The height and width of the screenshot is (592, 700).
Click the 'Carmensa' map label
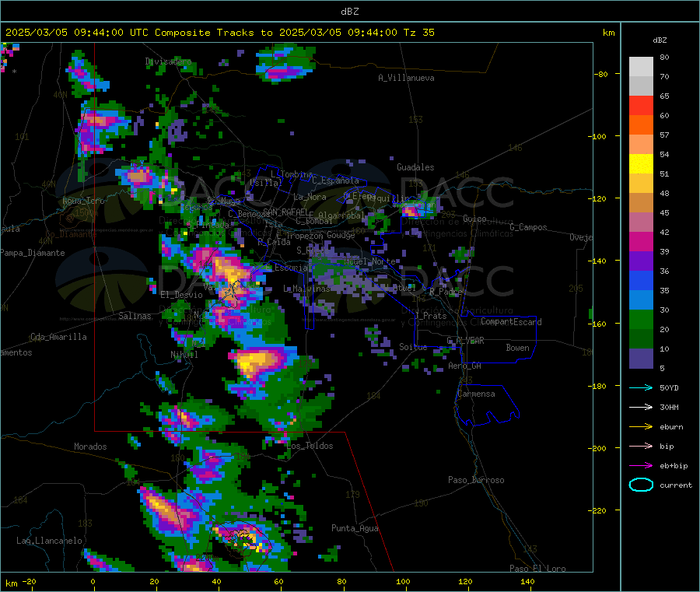click(476, 394)
